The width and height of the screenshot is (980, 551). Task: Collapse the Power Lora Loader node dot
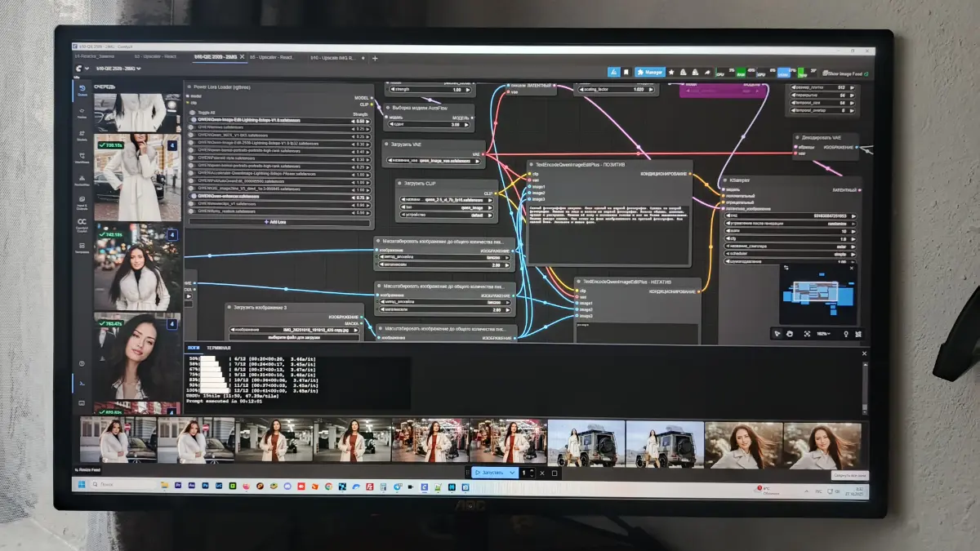click(x=189, y=86)
